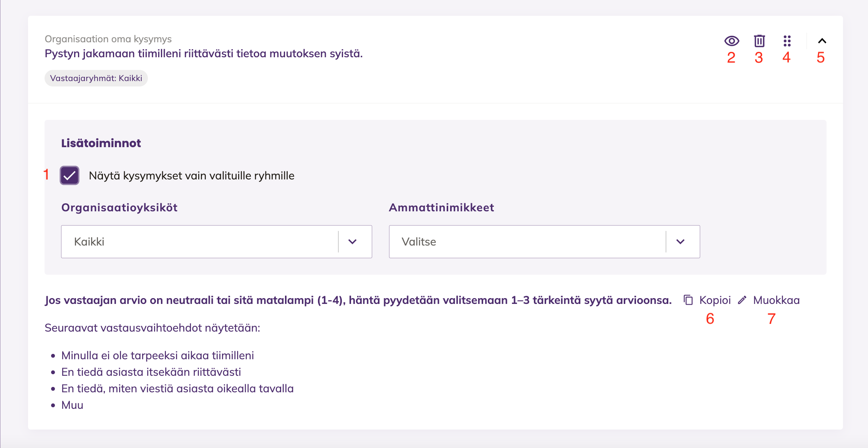This screenshot has height=448, width=868.
Task: Grab the six-dot reorder handle icon
Action: pos(787,41)
